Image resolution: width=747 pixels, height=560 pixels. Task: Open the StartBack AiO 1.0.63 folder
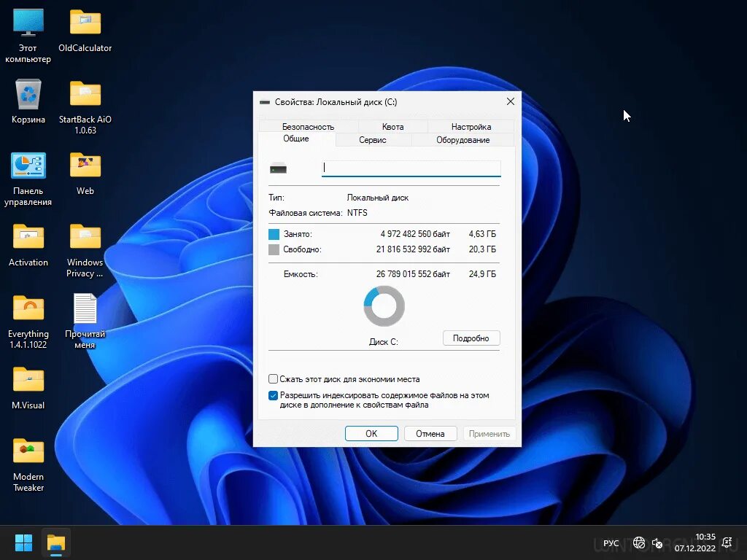pos(85,93)
